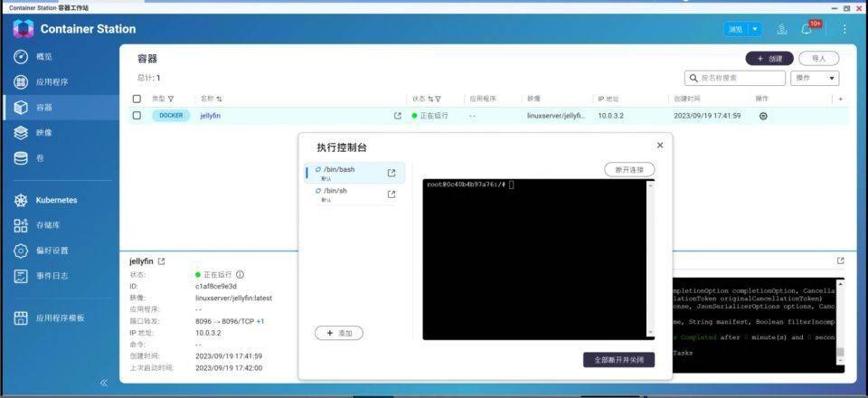This screenshot has height=398, width=868.
Task: Click inside the bash terminal area
Action: [x=534, y=259]
